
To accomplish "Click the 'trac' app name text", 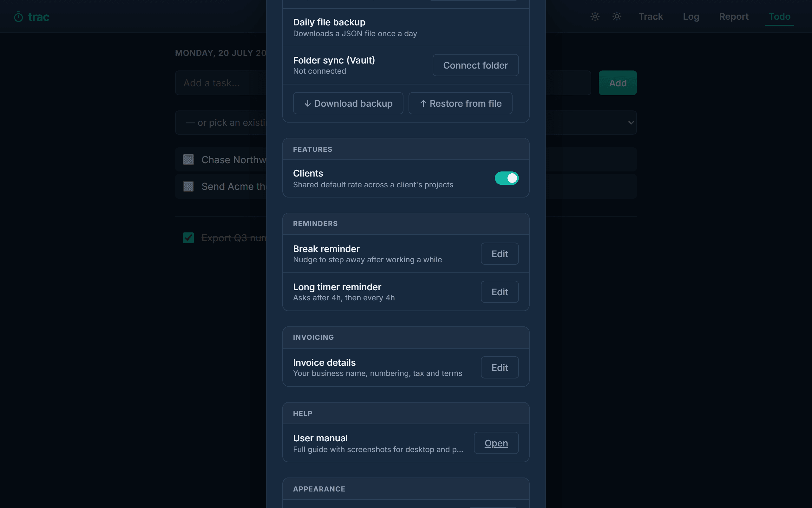I will (x=39, y=17).
